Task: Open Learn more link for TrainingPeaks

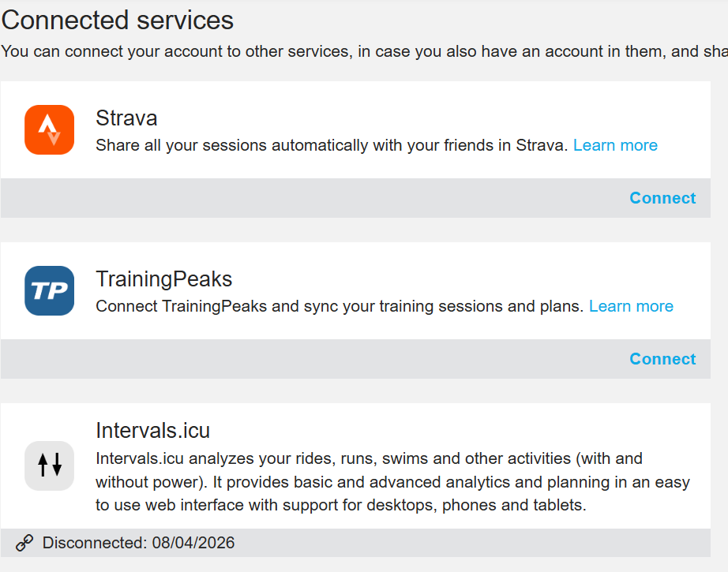Action: (631, 306)
